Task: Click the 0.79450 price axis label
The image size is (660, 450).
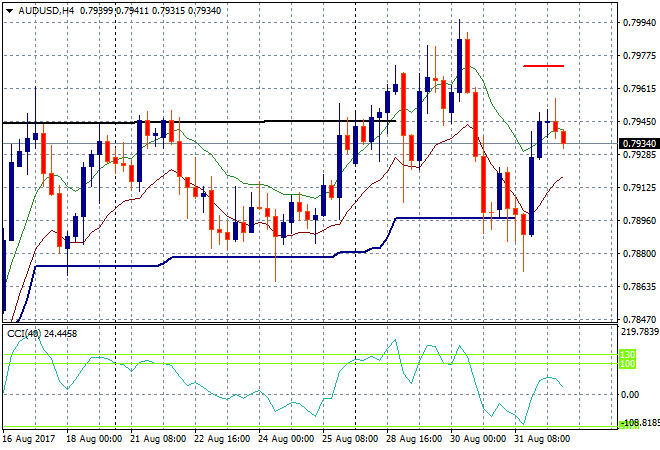Action: point(639,122)
